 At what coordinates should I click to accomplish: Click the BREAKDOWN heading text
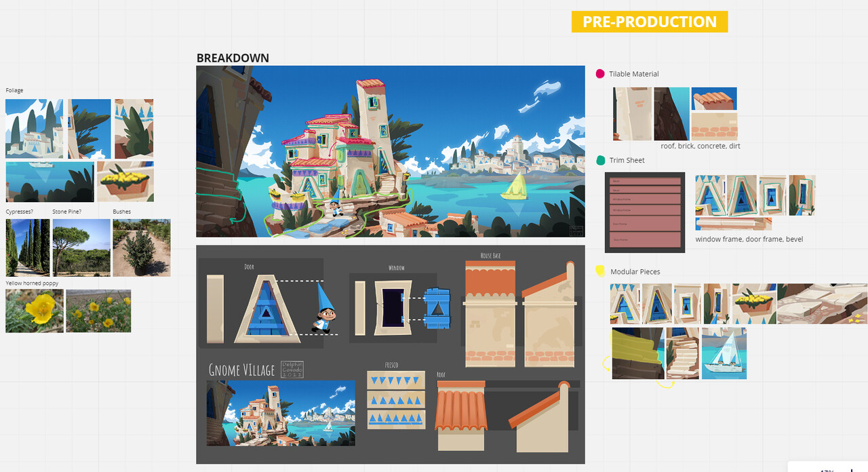233,58
